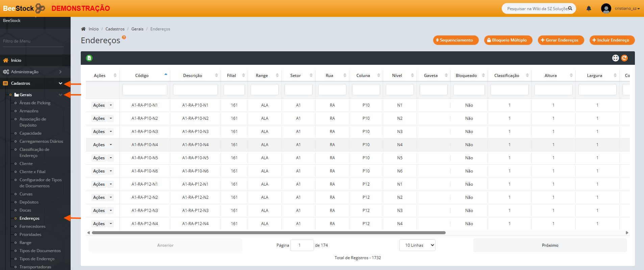Open the 10 Linhas page size dropdown
Image resolution: width=644 pixels, height=270 pixels.
coord(417,245)
